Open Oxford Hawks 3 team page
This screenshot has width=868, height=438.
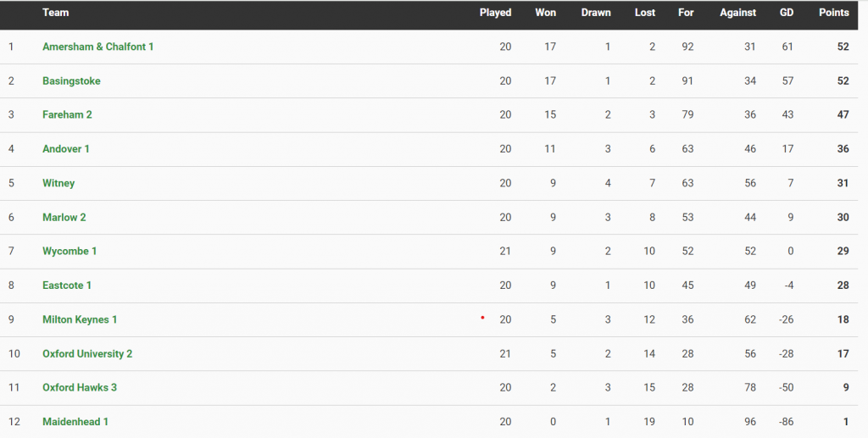point(80,388)
